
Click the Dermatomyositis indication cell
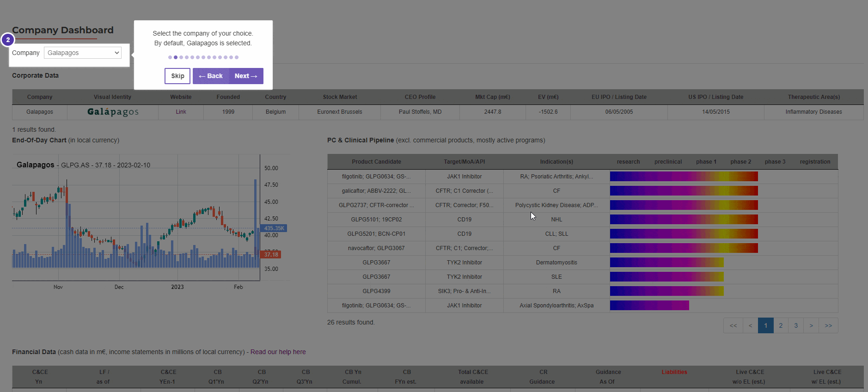coord(556,263)
